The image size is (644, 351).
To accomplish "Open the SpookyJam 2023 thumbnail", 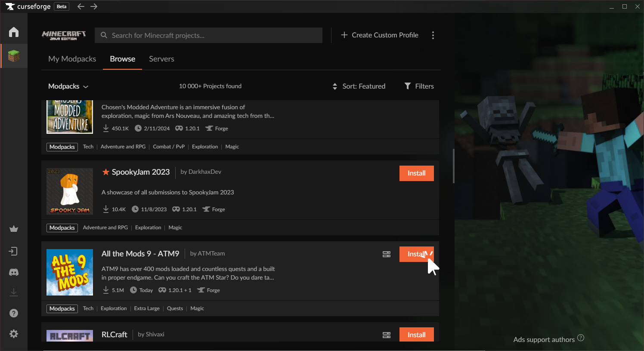I will pyautogui.click(x=70, y=191).
